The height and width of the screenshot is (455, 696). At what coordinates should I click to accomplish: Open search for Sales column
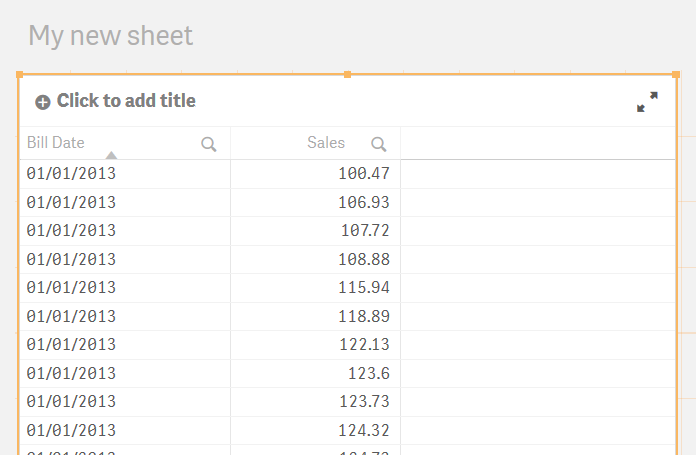(x=379, y=144)
